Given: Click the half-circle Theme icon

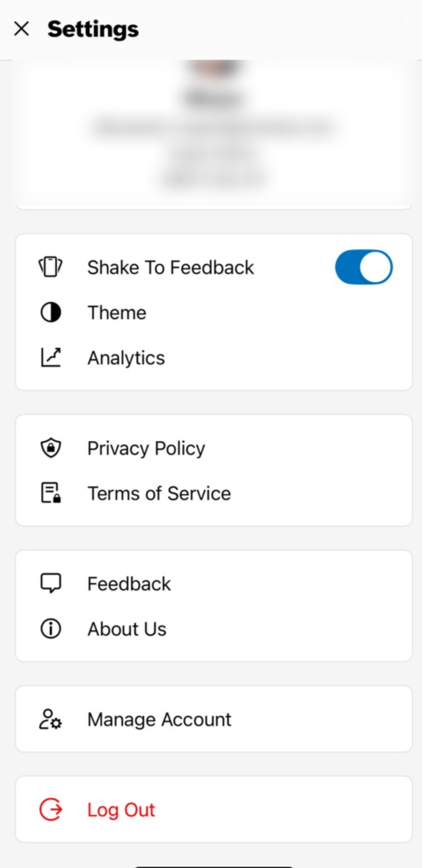Looking at the screenshot, I should point(50,313).
